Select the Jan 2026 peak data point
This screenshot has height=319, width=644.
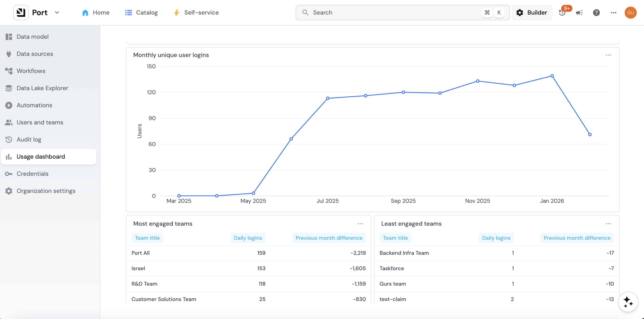[x=552, y=76]
